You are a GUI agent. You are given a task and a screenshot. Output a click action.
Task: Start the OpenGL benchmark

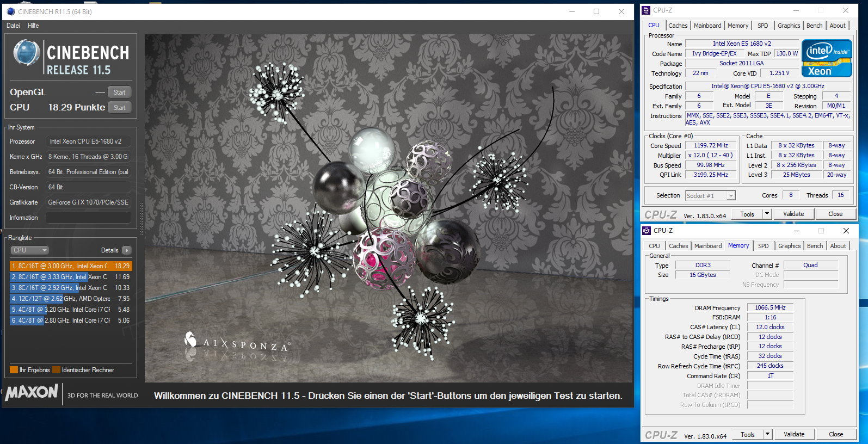[120, 92]
